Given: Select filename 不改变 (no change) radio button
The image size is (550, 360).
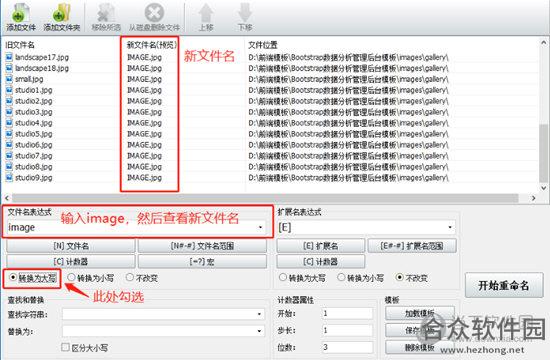Looking at the screenshot, I should [130, 277].
